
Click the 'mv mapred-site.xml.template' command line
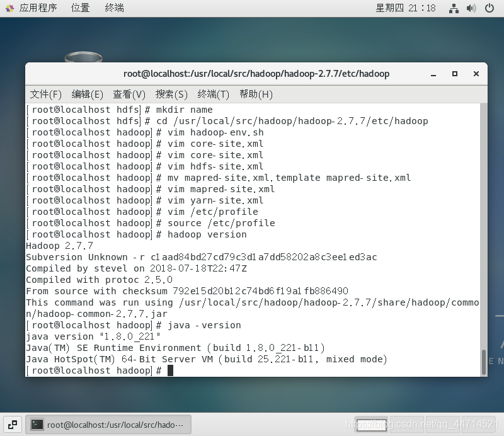pos(219,178)
